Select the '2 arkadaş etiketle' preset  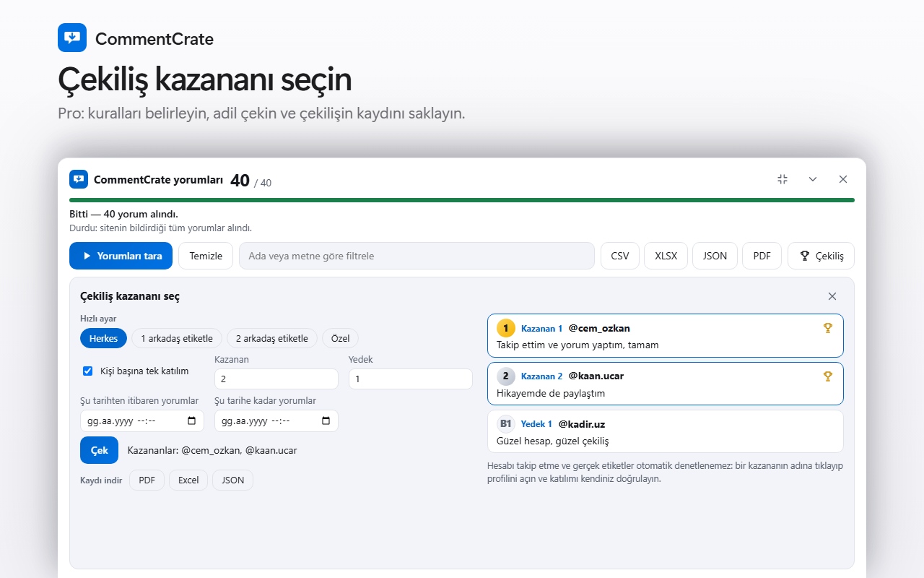click(x=272, y=338)
